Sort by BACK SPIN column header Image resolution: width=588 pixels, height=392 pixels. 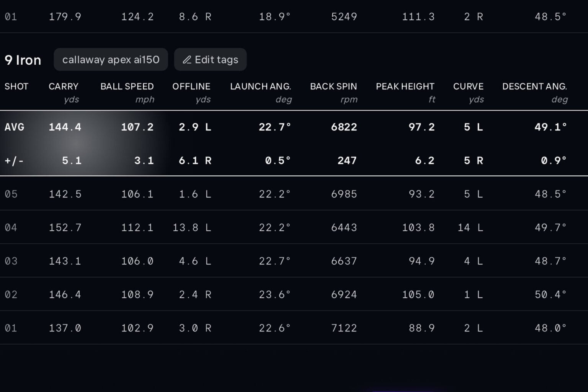click(x=333, y=87)
